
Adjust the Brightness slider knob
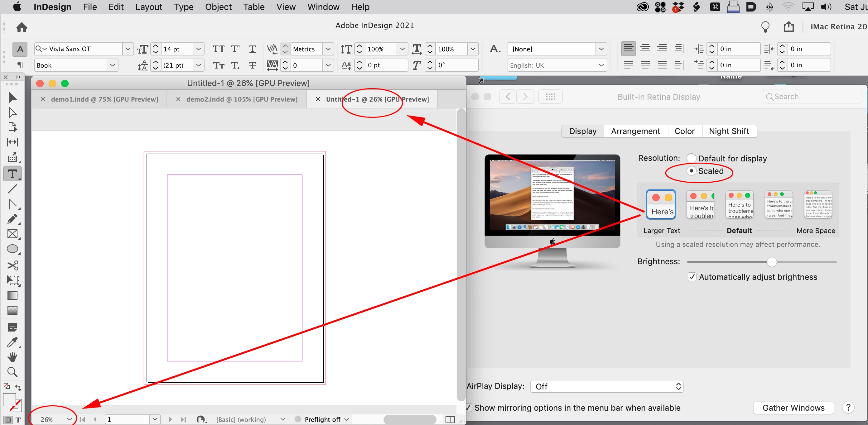[771, 262]
